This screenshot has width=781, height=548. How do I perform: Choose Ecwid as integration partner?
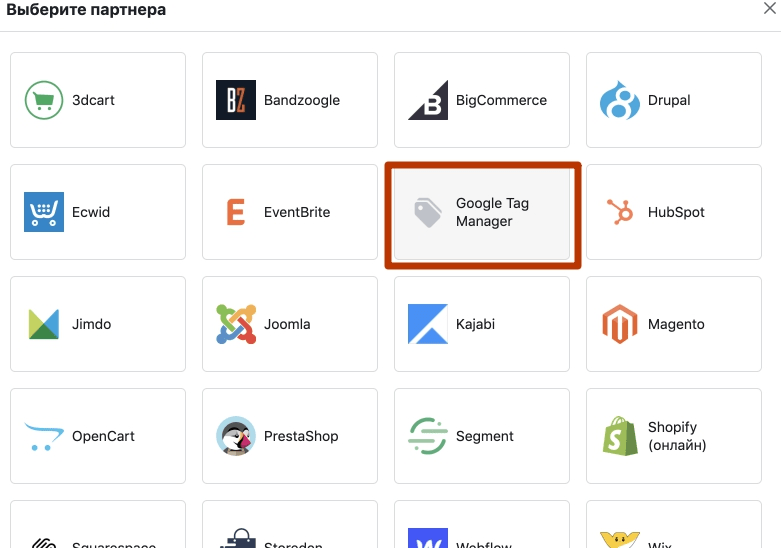click(98, 212)
